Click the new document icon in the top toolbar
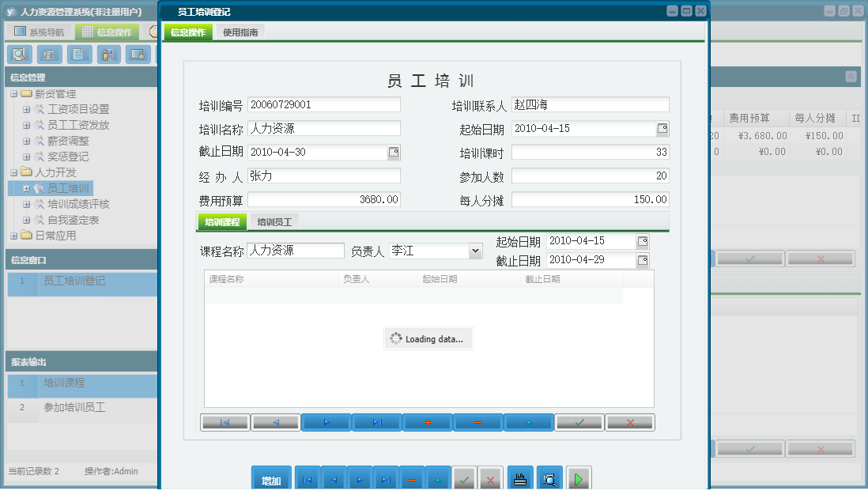The width and height of the screenshot is (868, 502). [x=79, y=55]
